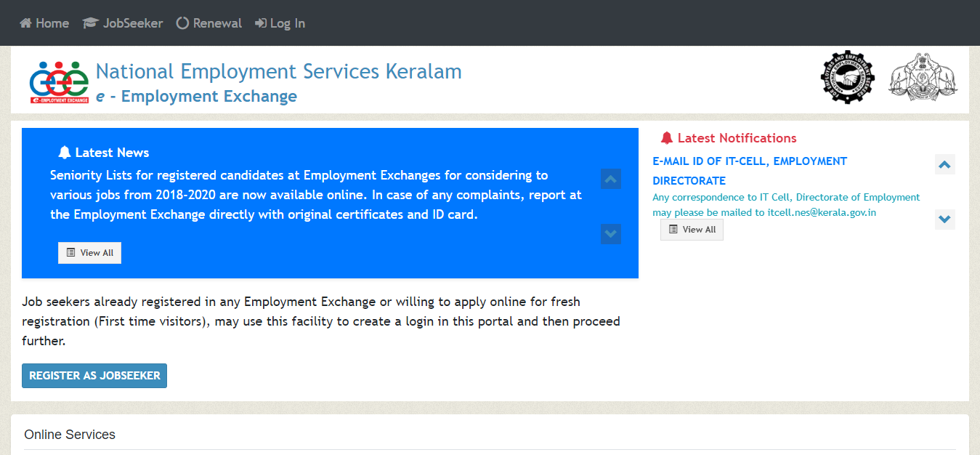Click the Kerala state elephant emblem
Image resolution: width=980 pixels, height=455 pixels.
[x=923, y=77]
